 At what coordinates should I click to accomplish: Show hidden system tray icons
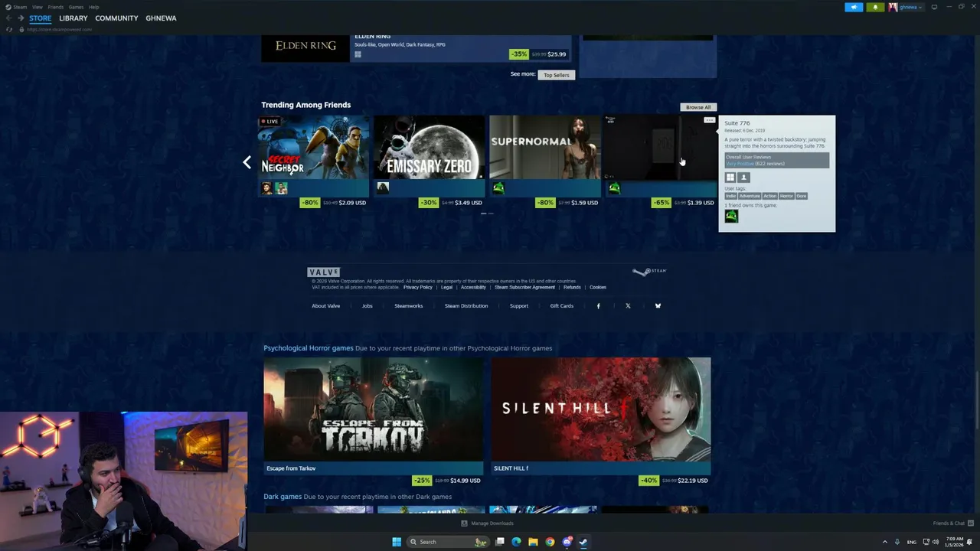885,542
